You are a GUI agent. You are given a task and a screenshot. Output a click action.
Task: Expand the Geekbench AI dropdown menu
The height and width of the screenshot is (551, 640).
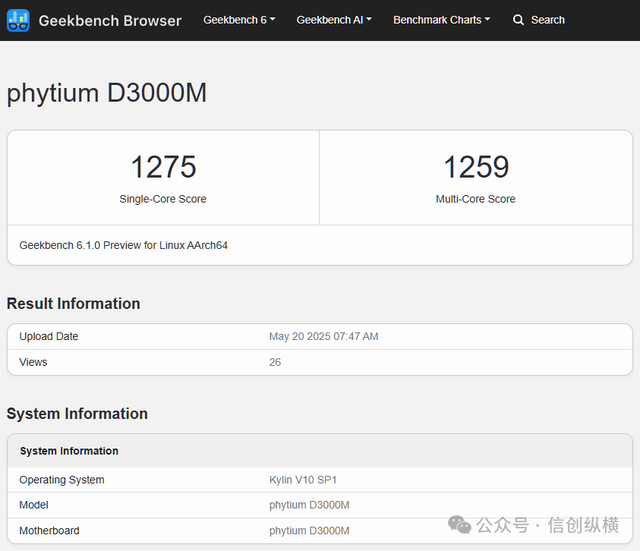(334, 20)
